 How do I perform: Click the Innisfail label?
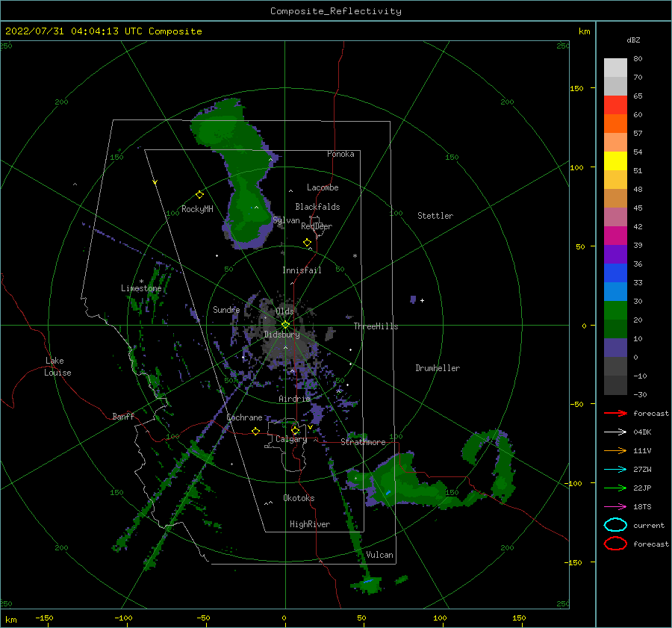pyautogui.click(x=302, y=270)
